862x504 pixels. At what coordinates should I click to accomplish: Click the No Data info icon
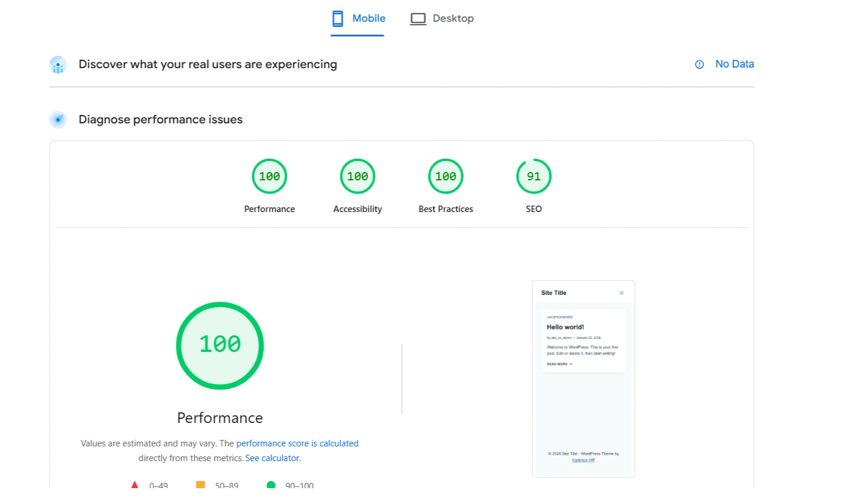tap(699, 65)
